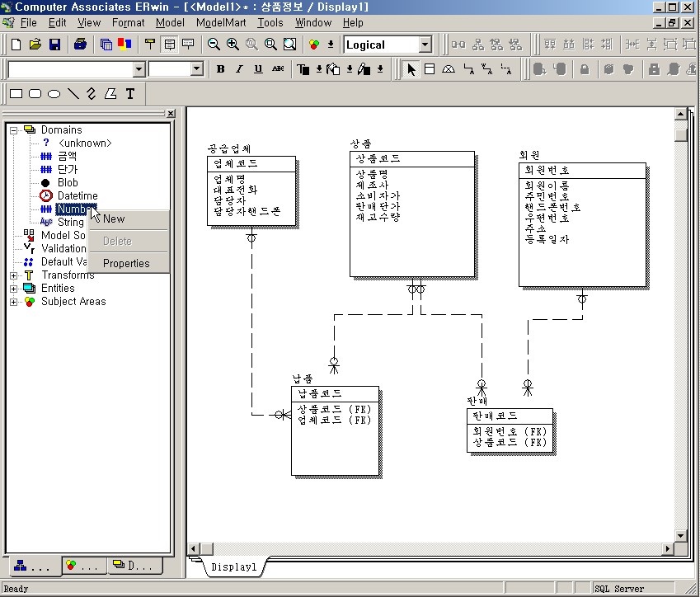The image size is (700, 597).
Task: Select the text drawing tool
Action: (130, 94)
